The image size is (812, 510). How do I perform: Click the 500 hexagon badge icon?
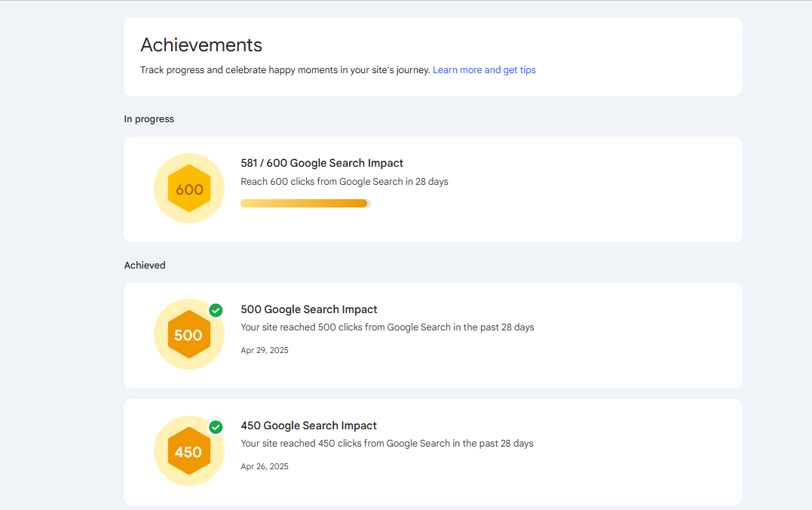(188, 335)
